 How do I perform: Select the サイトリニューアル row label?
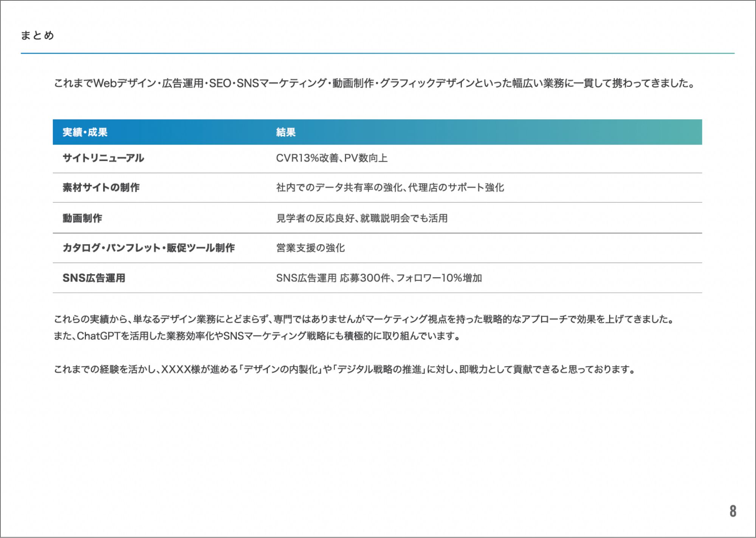click(103, 158)
